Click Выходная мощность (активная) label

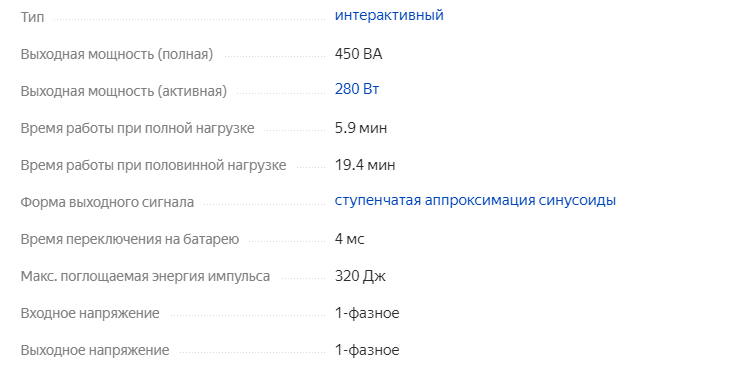click(x=123, y=91)
